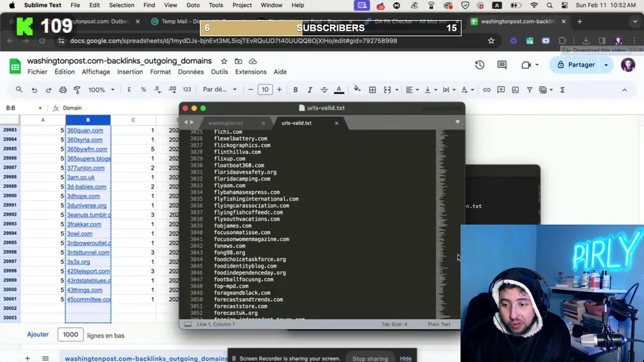Open the Find menu in macOS menu bar
Viewport: 644px width, 362px height.
pos(149,5)
